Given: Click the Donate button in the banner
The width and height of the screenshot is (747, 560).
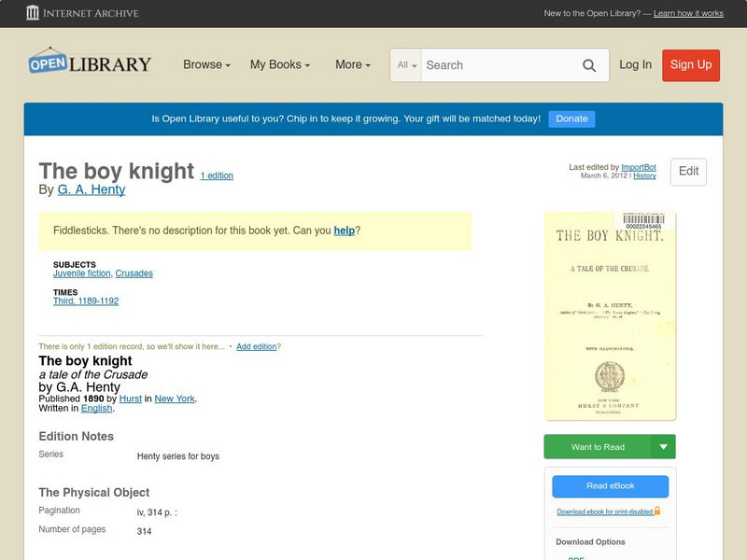Looking at the screenshot, I should click(x=571, y=119).
